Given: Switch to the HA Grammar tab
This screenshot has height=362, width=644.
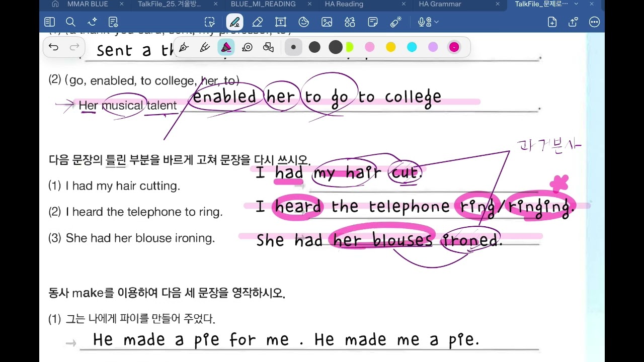Looking at the screenshot, I should pos(440,4).
